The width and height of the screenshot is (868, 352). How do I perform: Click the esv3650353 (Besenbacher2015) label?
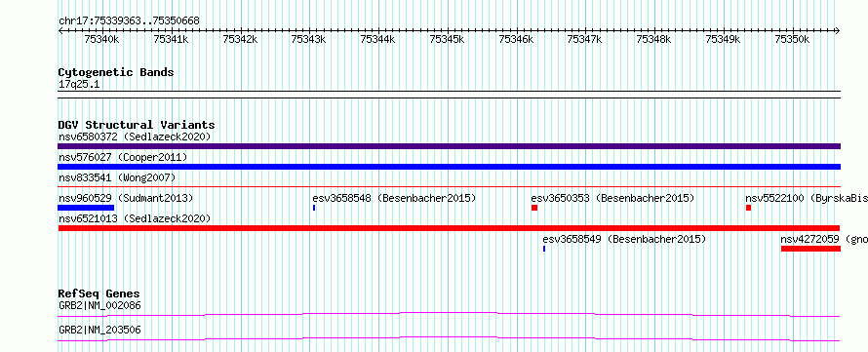point(612,198)
